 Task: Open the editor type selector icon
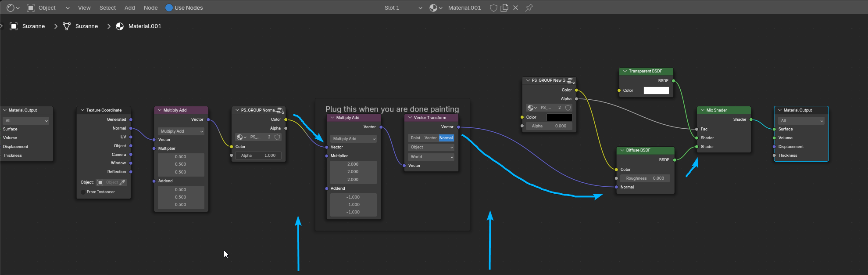(x=13, y=7)
